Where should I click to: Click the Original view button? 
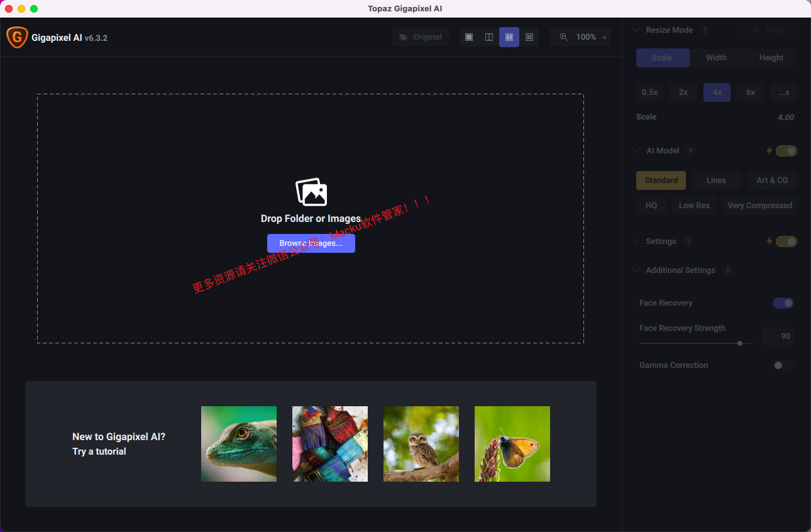(x=421, y=37)
